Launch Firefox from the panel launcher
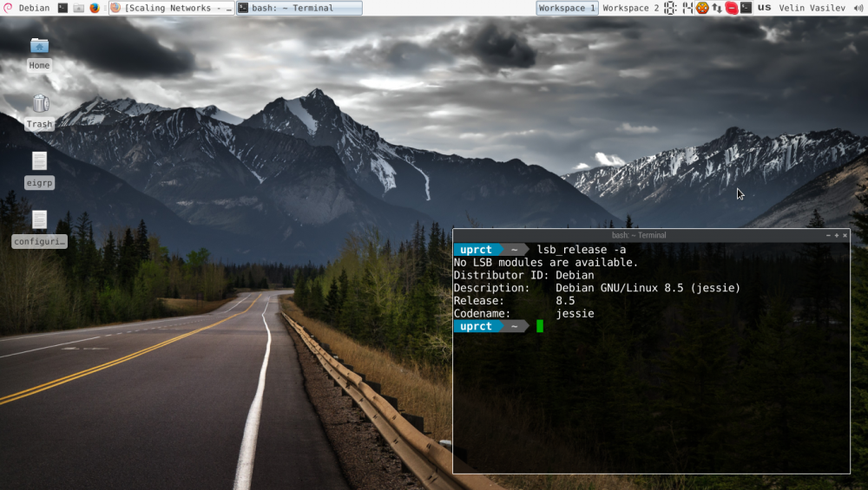The width and height of the screenshot is (868, 490). [x=95, y=8]
